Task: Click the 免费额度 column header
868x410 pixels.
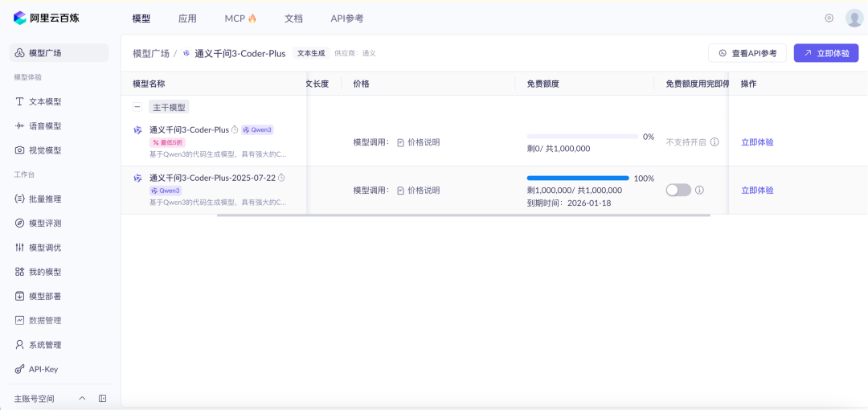Action: click(543, 84)
